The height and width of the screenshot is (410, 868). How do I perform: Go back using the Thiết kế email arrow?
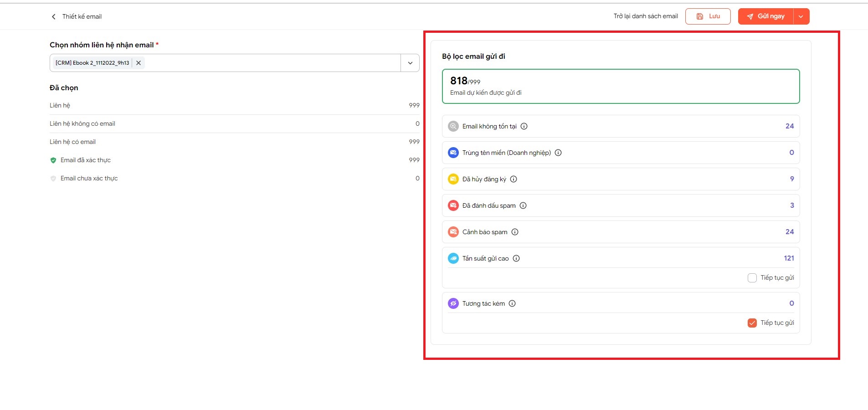point(53,16)
